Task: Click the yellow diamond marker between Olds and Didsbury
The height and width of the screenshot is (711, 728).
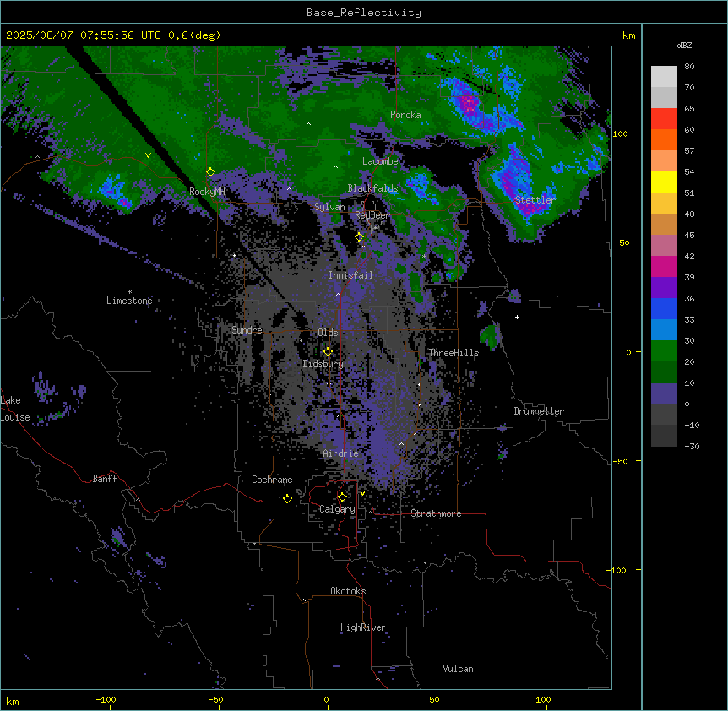Action: tap(328, 352)
